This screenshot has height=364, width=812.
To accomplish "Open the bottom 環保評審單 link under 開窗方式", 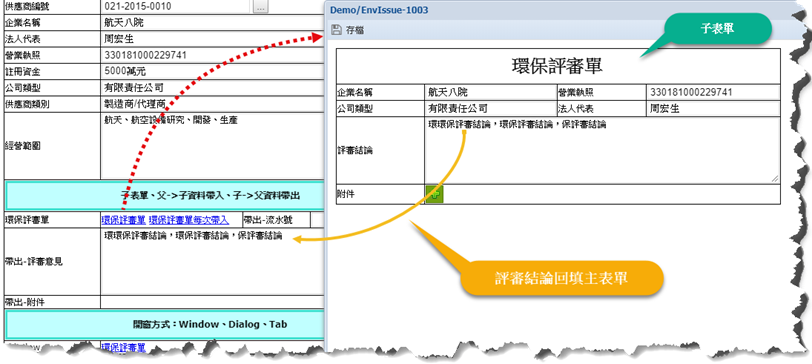I will (x=123, y=347).
